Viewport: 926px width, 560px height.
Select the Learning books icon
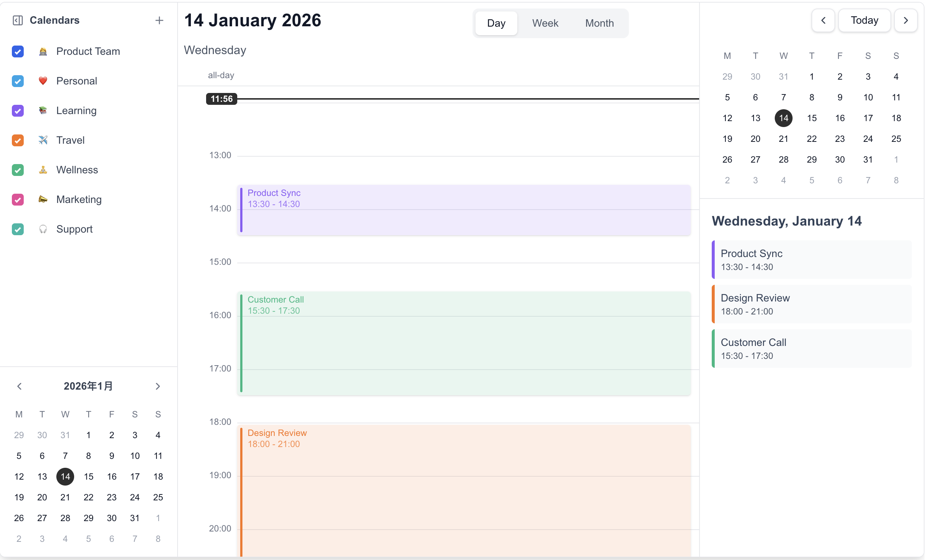click(43, 110)
